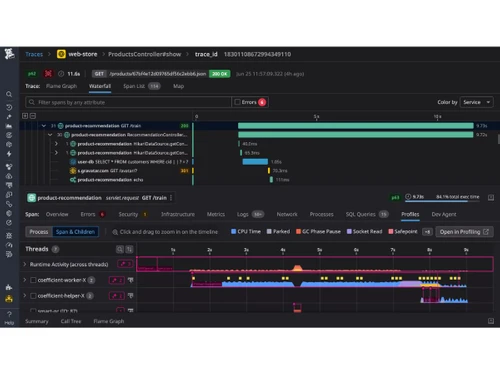
Task: Switch to the Flame Graph trace tab
Action: pyautogui.click(x=61, y=86)
